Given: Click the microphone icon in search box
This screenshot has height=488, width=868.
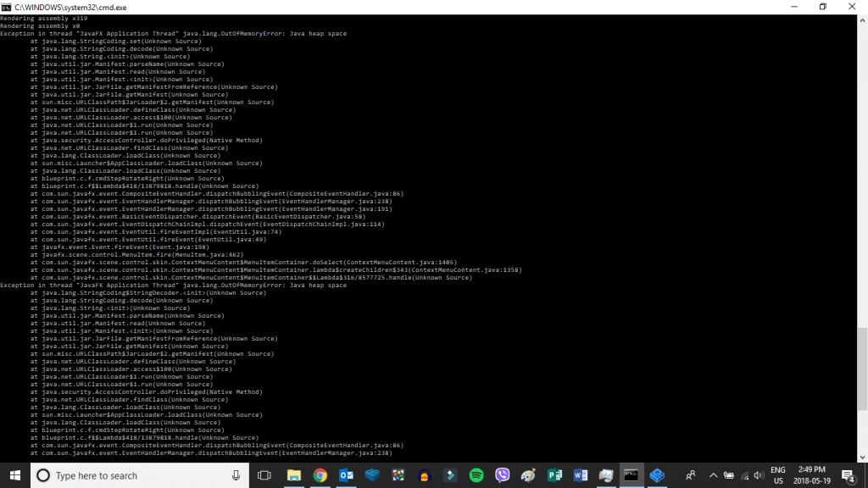Looking at the screenshot, I should pyautogui.click(x=236, y=475).
